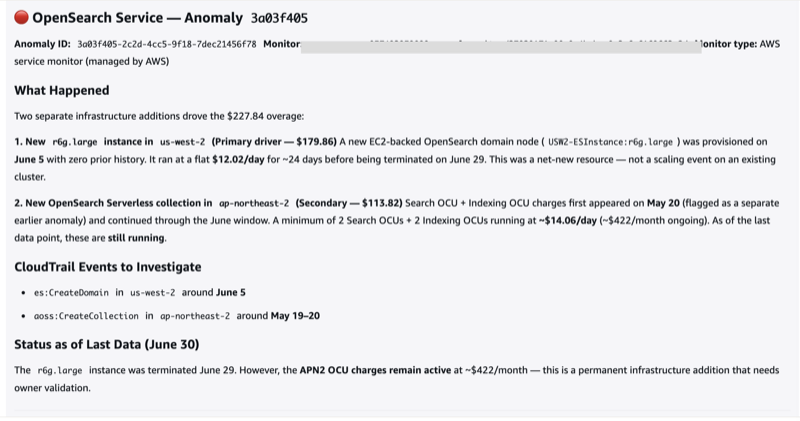Click the es:CreateDomain event name
The height and width of the screenshot is (421, 800).
[71, 293]
